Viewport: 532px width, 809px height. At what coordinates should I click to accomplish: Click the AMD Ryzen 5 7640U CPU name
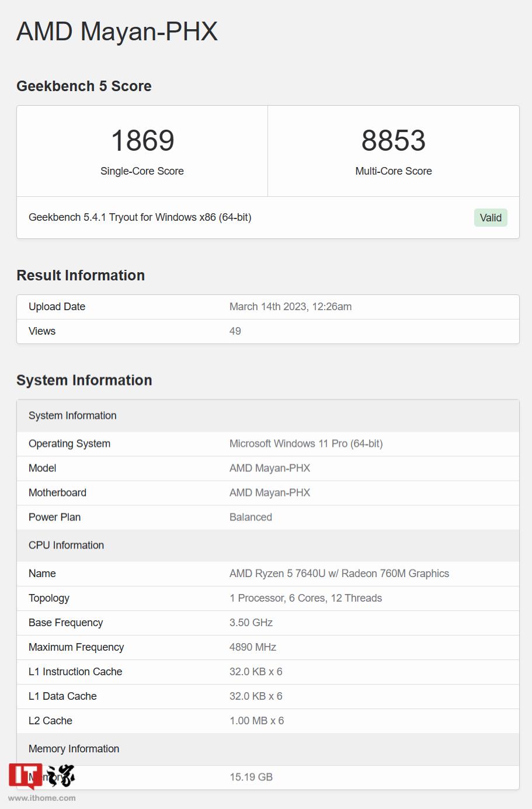(x=339, y=574)
